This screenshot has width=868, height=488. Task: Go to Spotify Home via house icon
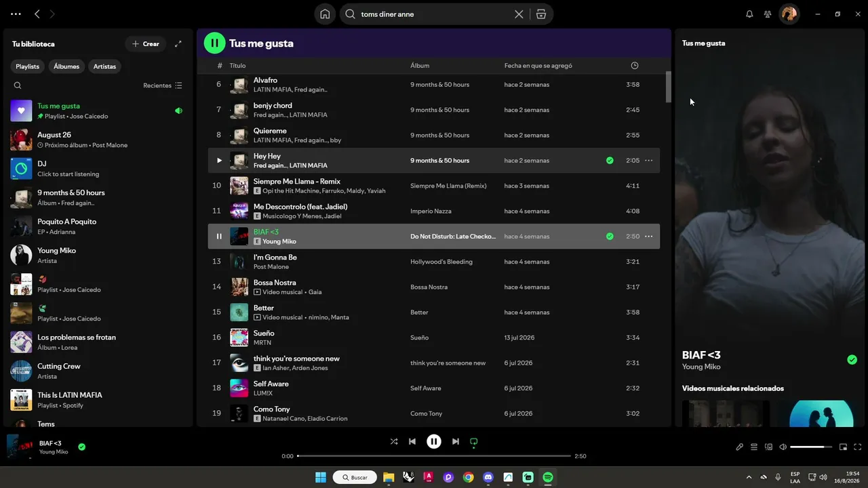[x=325, y=14]
